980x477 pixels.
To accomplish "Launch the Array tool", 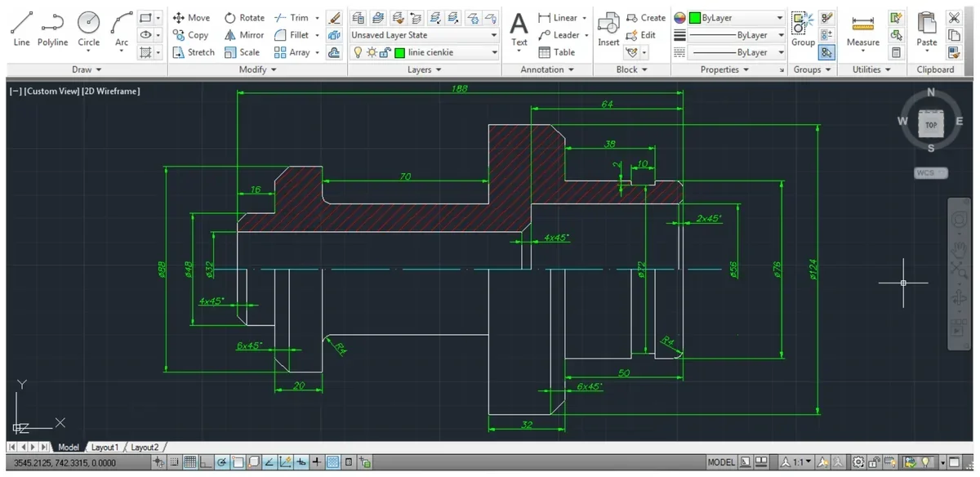I will coord(292,52).
